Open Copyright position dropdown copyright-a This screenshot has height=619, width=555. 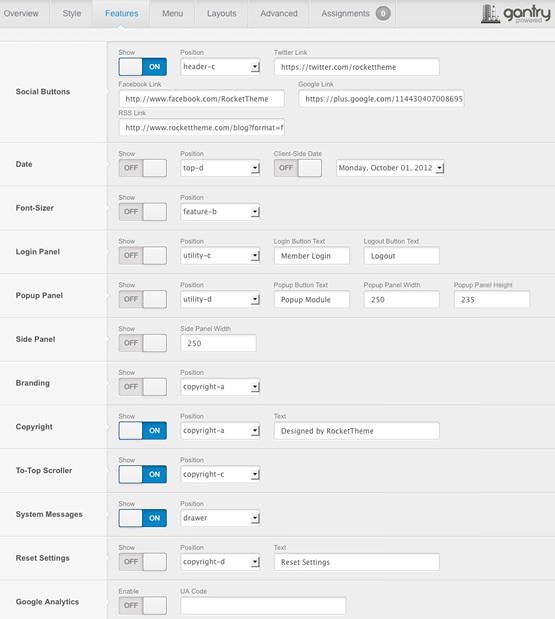coord(220,431)
